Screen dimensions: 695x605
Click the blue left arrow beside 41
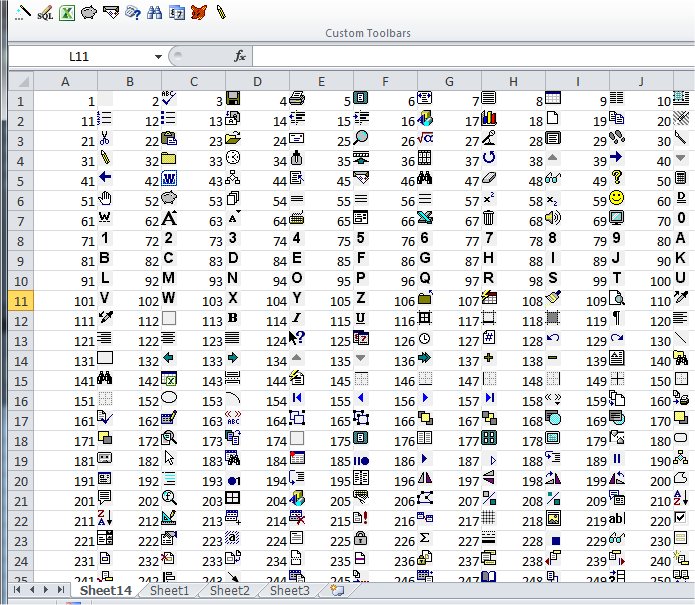tap(105, 177)
